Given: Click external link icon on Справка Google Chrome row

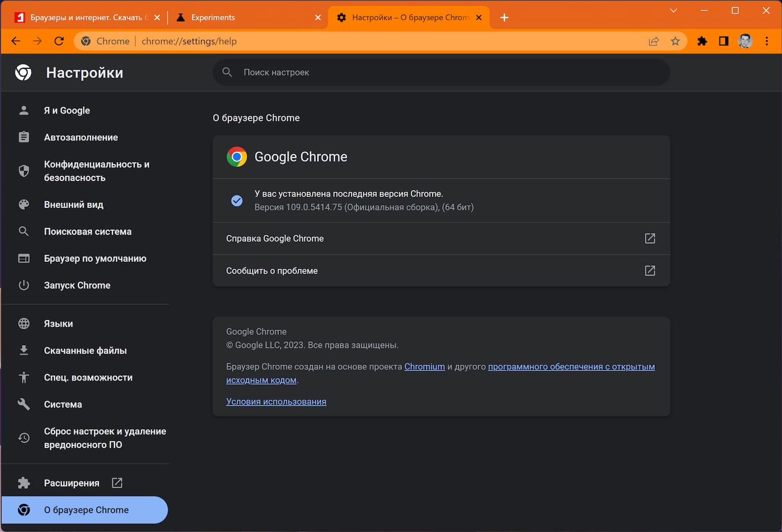Looking at the screenshot, I should tap(650, 238).
